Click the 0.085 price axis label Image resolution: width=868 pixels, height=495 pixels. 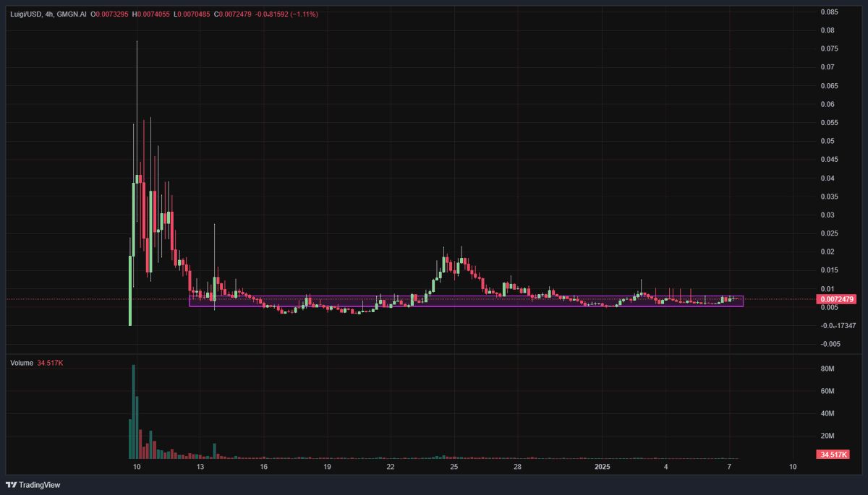[x=829, y=12]
